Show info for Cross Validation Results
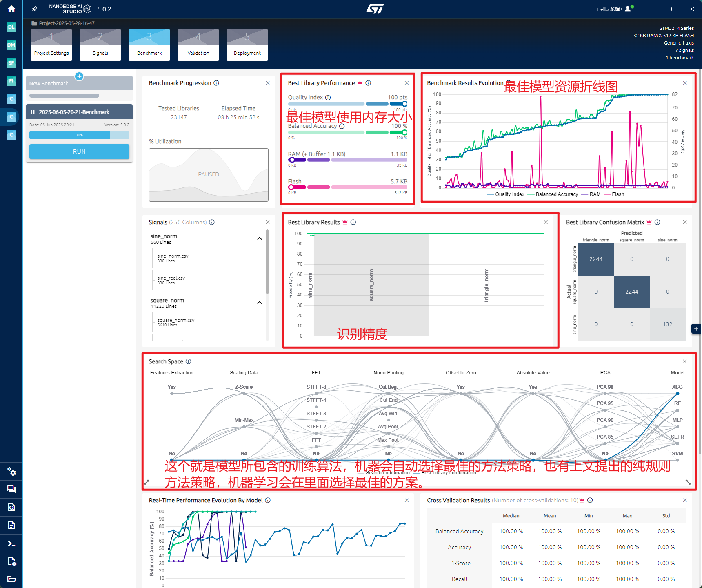This screenshot has height=588, width=702. (590, 500)
